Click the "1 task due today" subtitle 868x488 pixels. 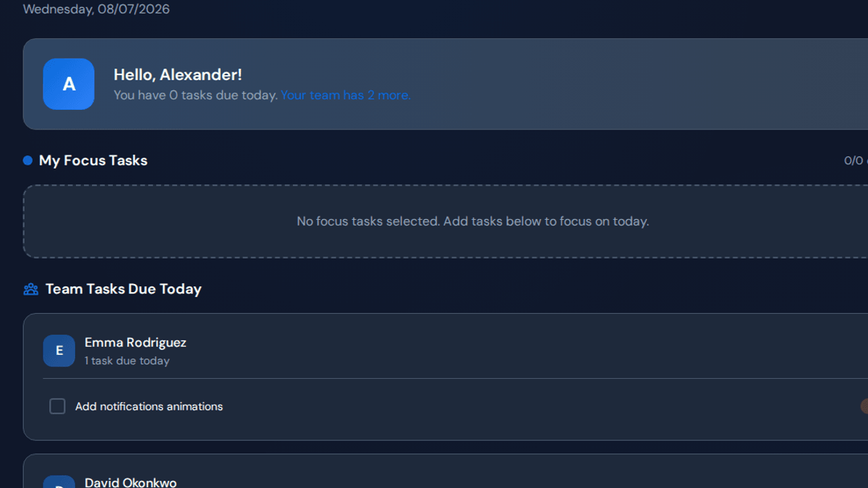(127, 361)
